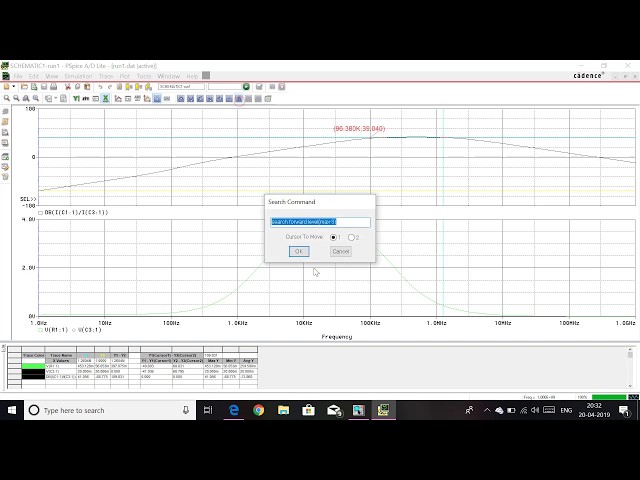Click the search command text field
Viewport: 640px width, 480px height.
click(x=321, y=222)
